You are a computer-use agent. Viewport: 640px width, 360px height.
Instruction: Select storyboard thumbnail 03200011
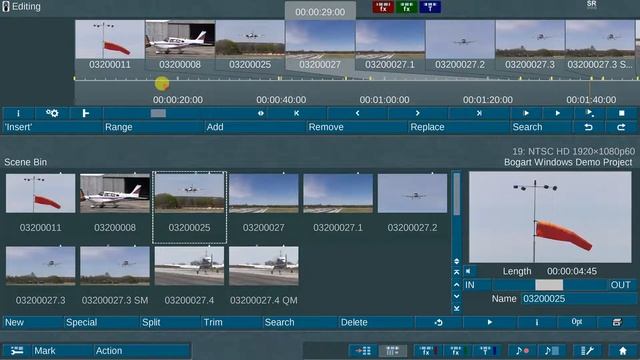point(110,40)
